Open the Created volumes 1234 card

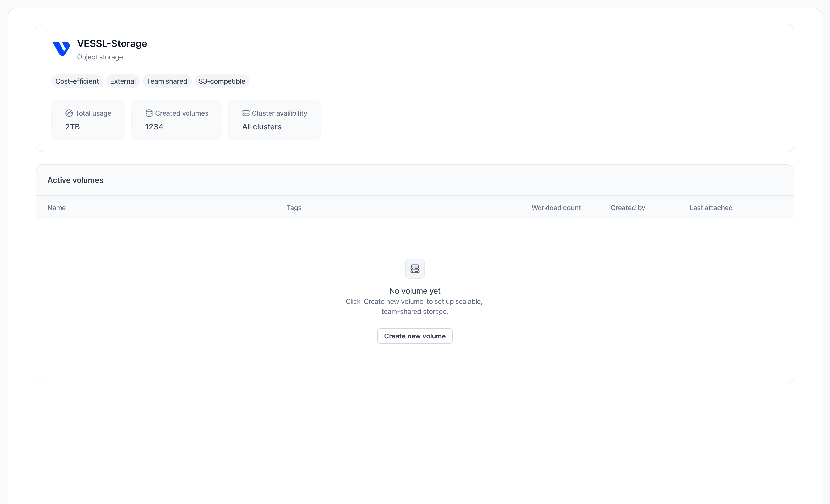click(177, 120)
